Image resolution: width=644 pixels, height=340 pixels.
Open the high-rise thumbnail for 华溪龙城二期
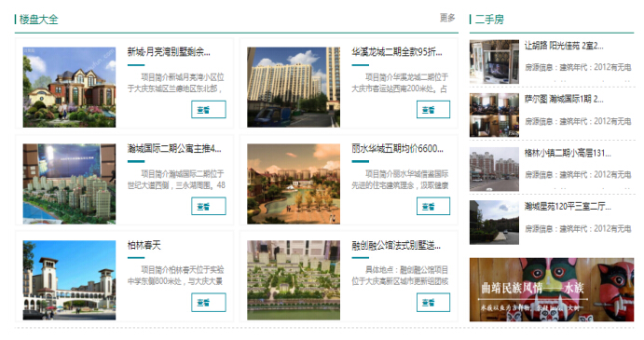pyautogui.click(x=294, y=87)
